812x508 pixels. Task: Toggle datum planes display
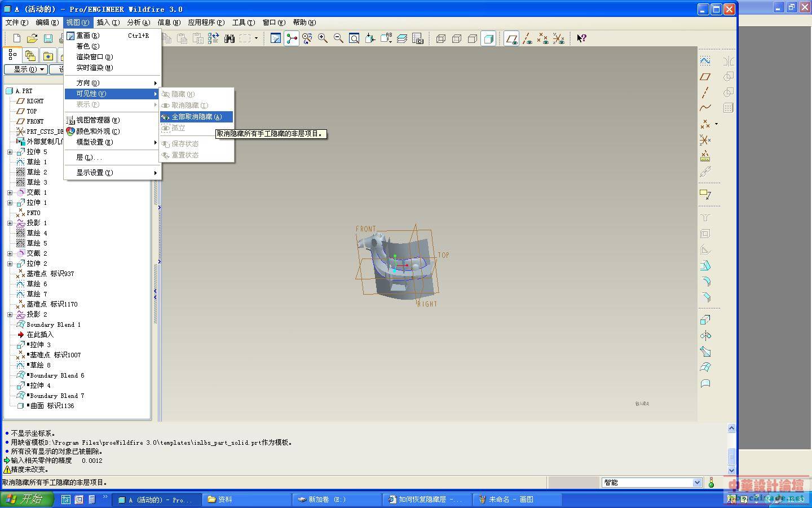[511, 38]
